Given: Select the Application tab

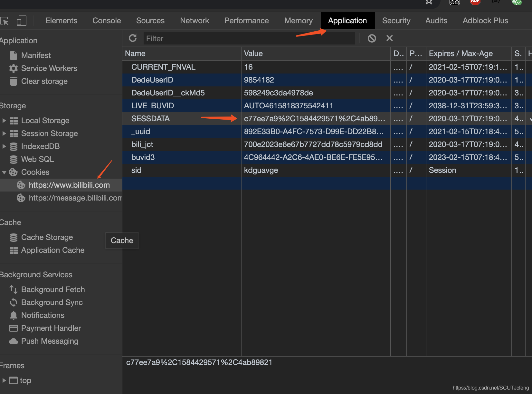Looking at the screenshot, I should point(347,21).
